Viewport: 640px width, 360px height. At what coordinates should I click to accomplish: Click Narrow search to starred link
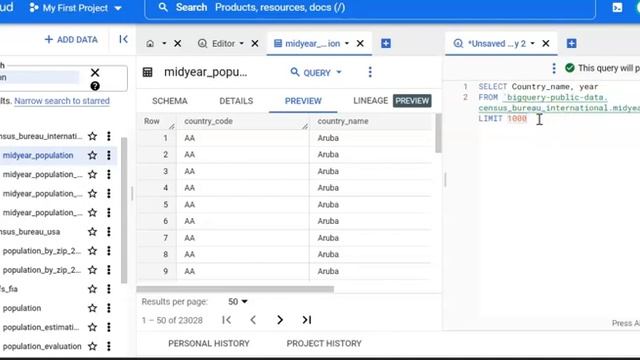click(62, 101)
